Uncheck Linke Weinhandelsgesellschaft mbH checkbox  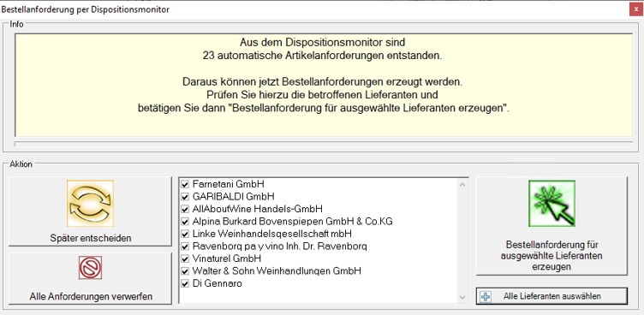point(185,234)
